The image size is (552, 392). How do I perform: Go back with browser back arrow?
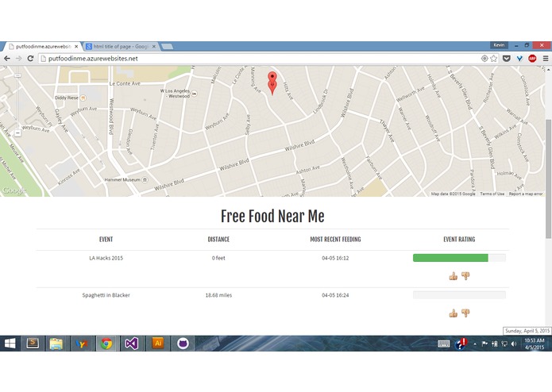(x=7, y=59)
